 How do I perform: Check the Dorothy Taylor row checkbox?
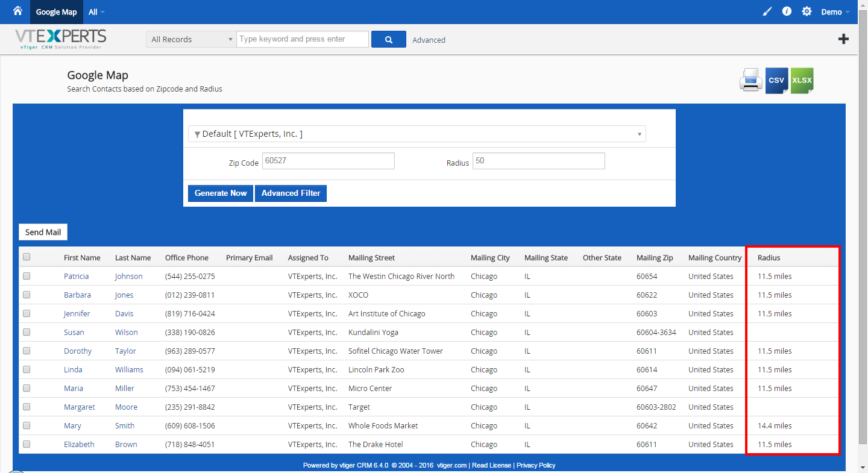pos(27,351)
